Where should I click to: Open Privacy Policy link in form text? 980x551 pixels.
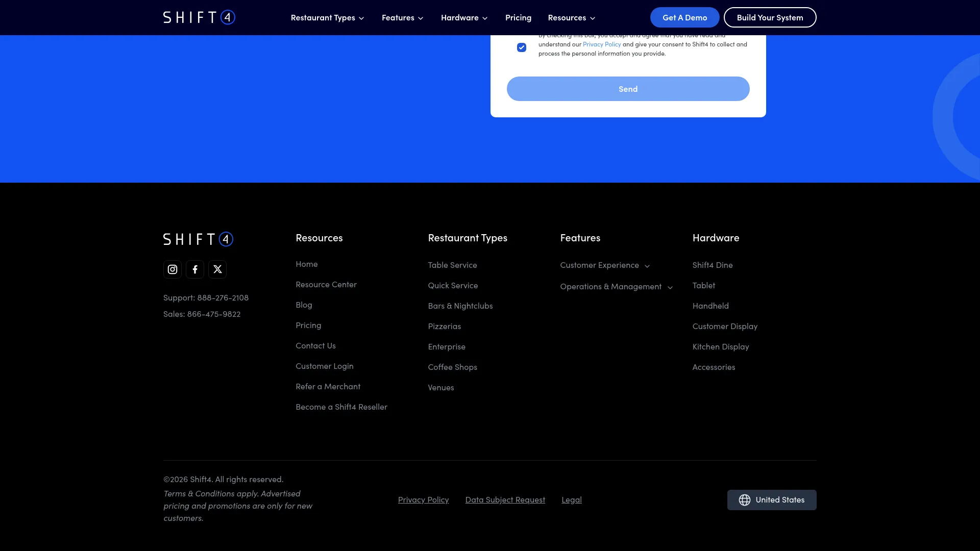tap(602, 44)
